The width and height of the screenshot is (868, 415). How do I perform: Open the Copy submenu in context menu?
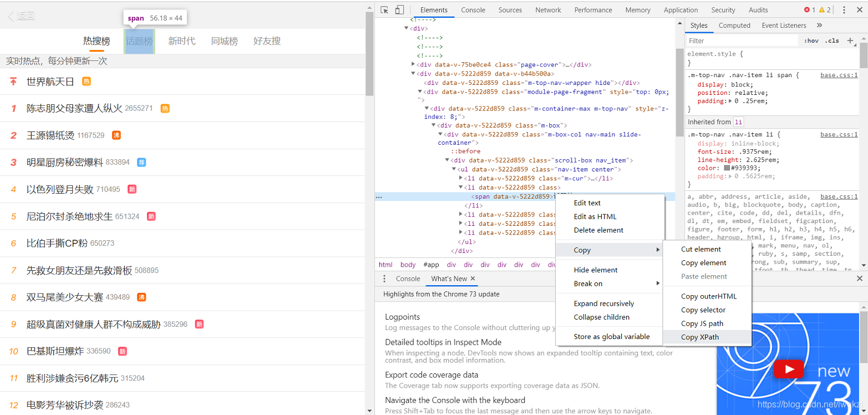(x=609, y=250)
